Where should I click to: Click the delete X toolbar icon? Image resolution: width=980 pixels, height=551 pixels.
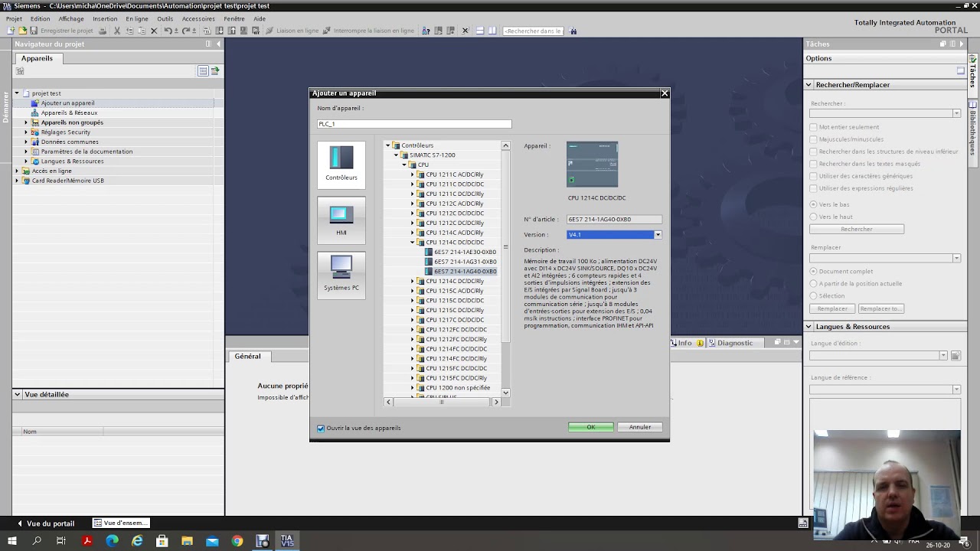(154, 31)
